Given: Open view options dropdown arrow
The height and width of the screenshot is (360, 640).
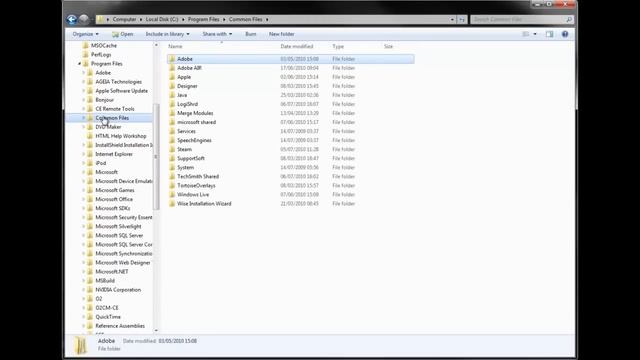Looking at the screenshot, I should [x=535, y=34].
